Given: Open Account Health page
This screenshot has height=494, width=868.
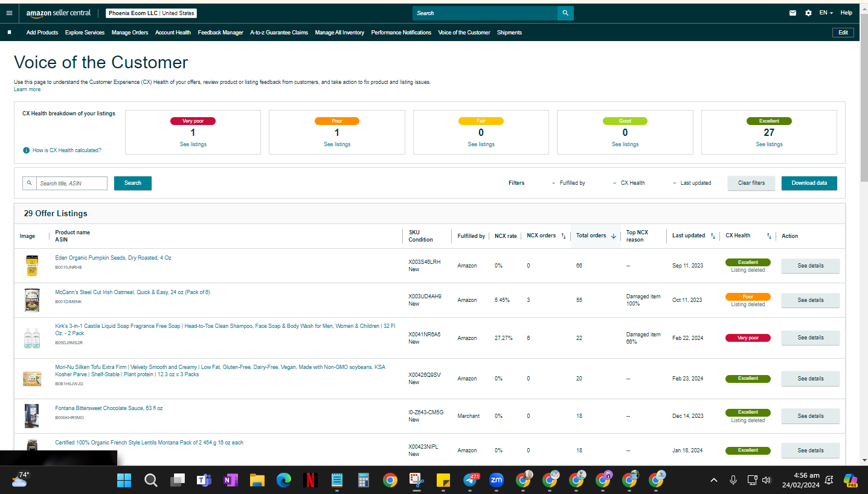Looking at the screenshot, I should click(x=173, y=33).
